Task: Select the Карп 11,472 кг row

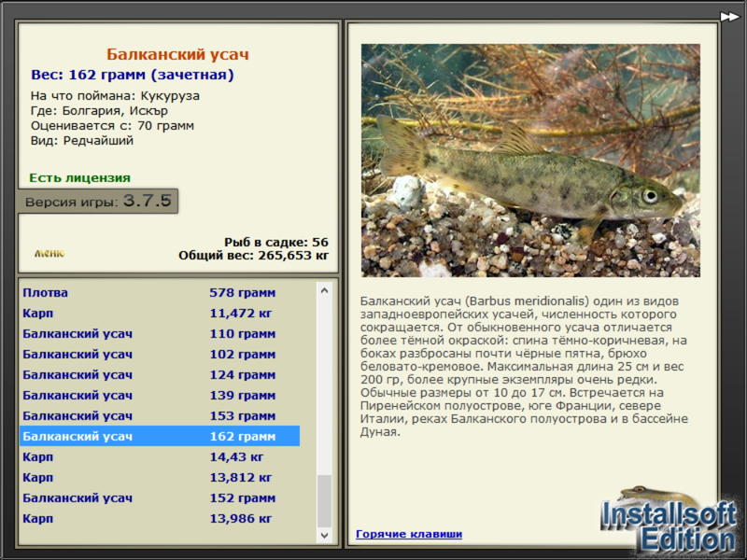Action: (x=160, y=313)
